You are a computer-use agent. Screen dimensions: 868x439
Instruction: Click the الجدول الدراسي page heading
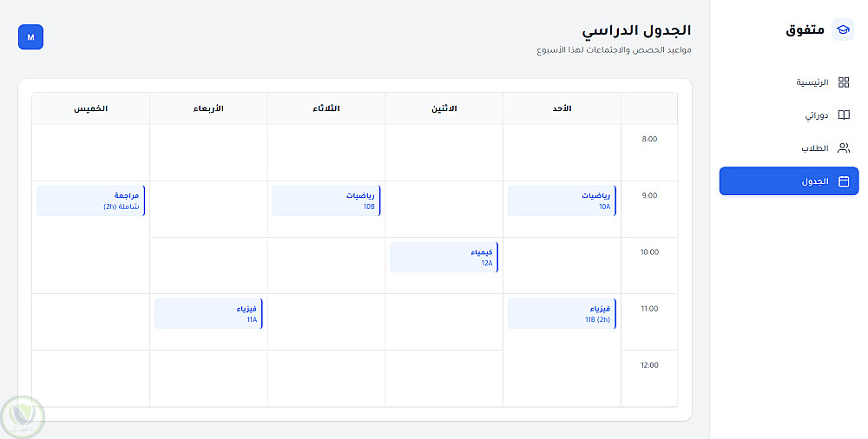click(636, 31)
